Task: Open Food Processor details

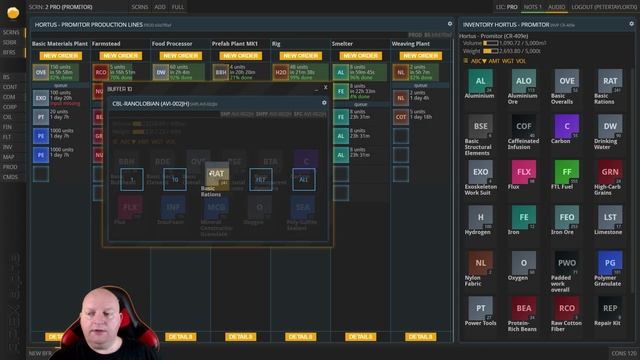Action: (x=181, y=337)
